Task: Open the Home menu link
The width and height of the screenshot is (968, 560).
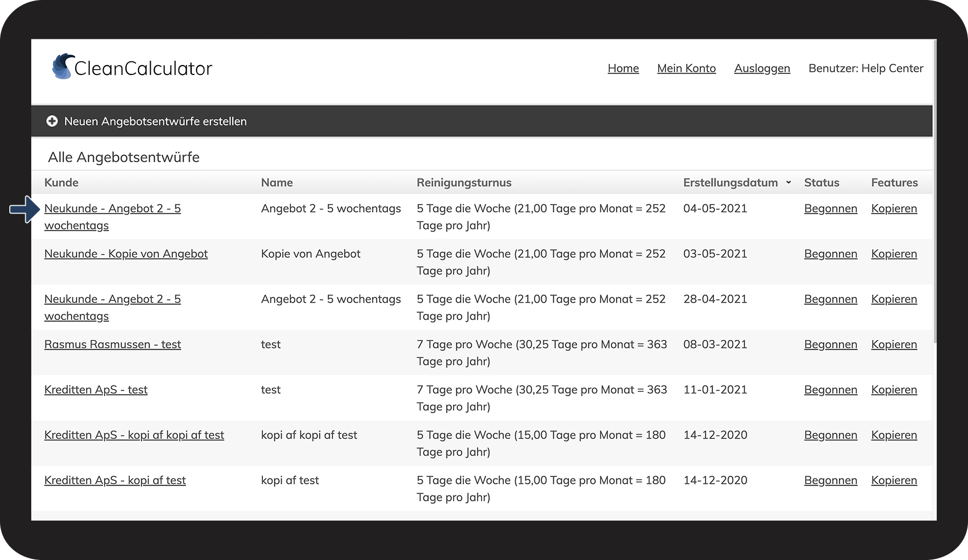Action: click(623, 68)
